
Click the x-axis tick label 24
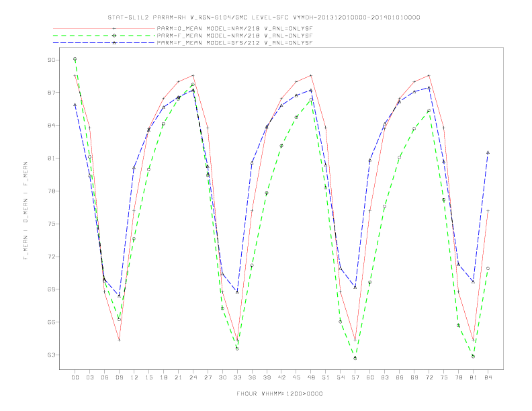(193, 377)
